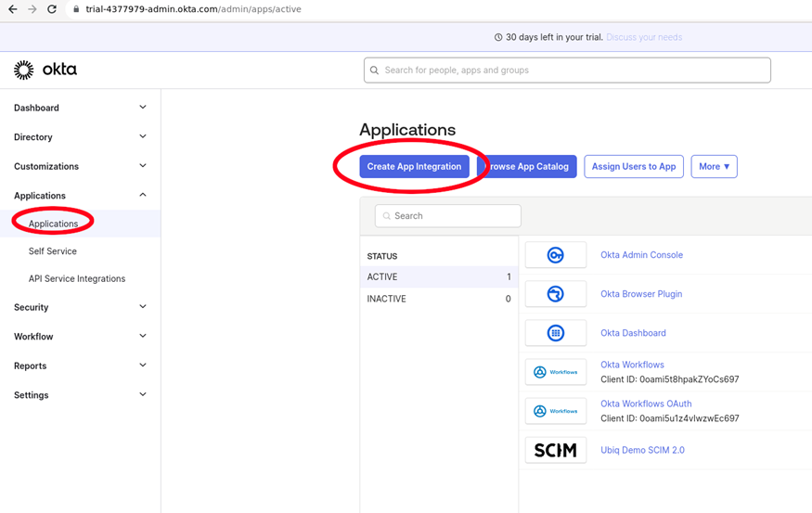Click the Applications page heading
Viewport: 812px width, 513px height.
click(x=407, y=130)
